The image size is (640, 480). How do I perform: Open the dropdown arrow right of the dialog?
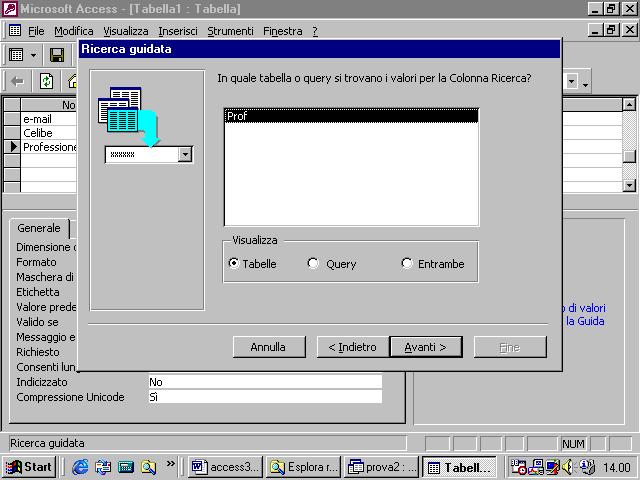tap(571, 81)
